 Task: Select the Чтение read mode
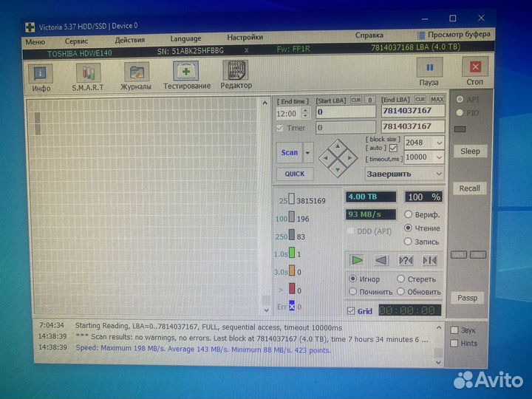(408, 228)
